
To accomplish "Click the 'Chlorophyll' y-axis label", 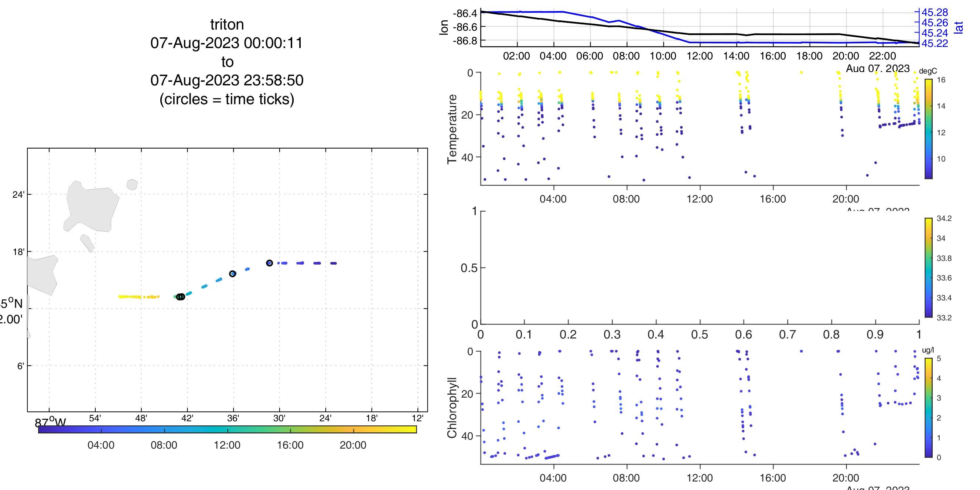I will pyautogui.click(x=452, y=408).
